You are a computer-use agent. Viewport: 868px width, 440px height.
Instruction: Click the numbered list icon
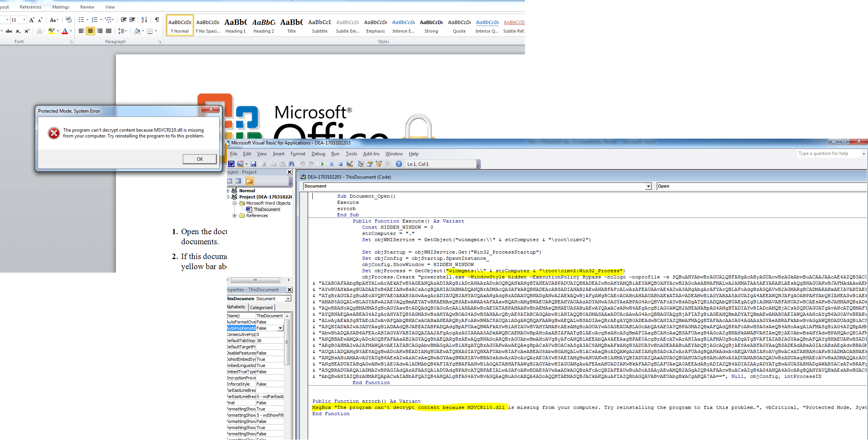pos(95,20)
